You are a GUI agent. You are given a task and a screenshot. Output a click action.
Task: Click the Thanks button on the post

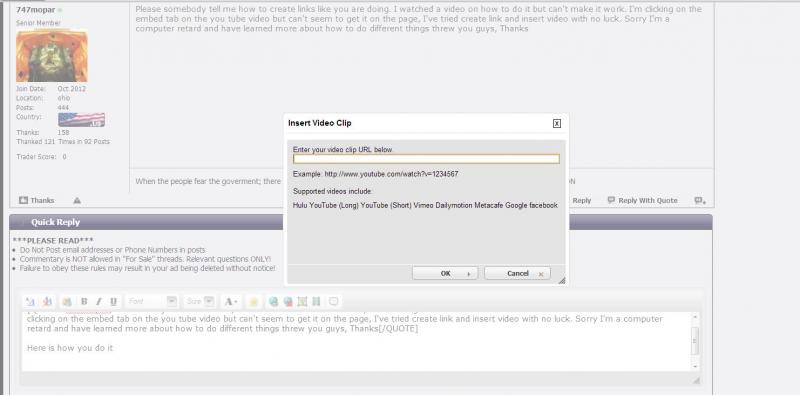36,201
